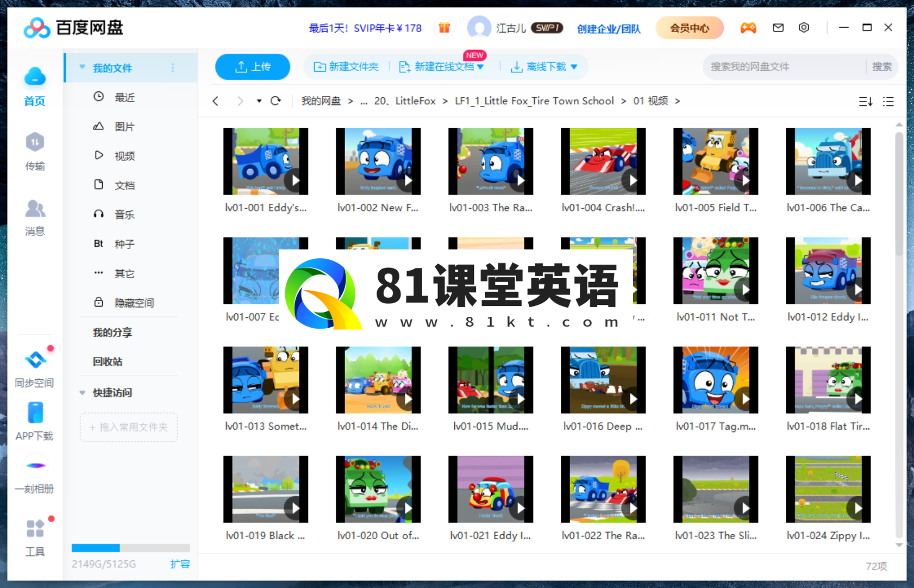Collapse the 快捷访问 section

click(x=82, y=392)
